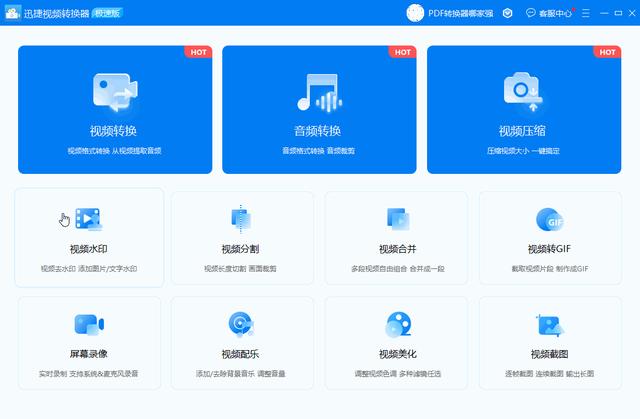
Task: Select the 视频配乐 disc icon
Action: 241,324
